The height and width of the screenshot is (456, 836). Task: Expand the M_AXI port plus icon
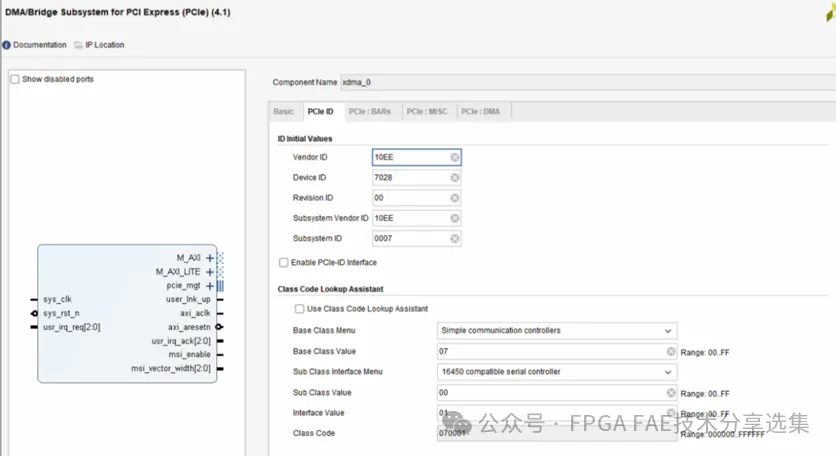click(210, 258)
